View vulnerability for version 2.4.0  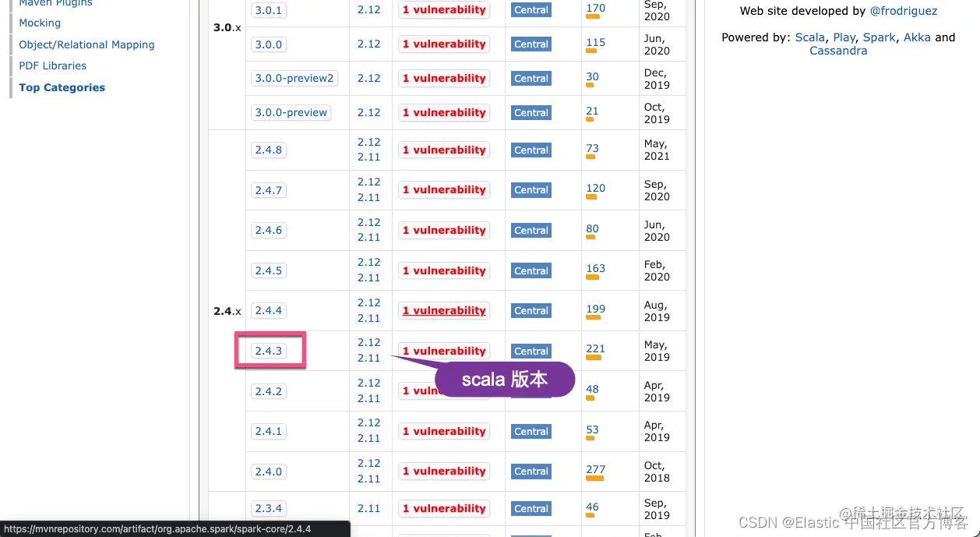pyautogui.click(x=444, y=472)
